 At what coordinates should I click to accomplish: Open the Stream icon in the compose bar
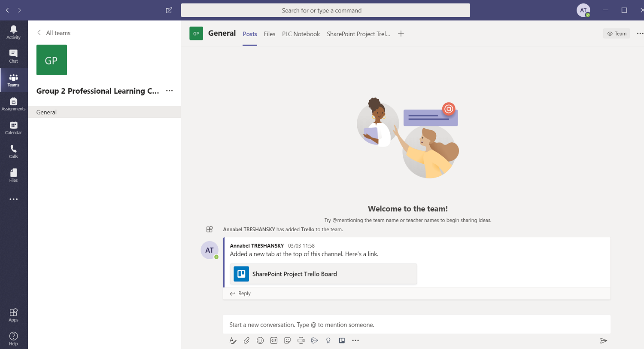pos(315,340)
